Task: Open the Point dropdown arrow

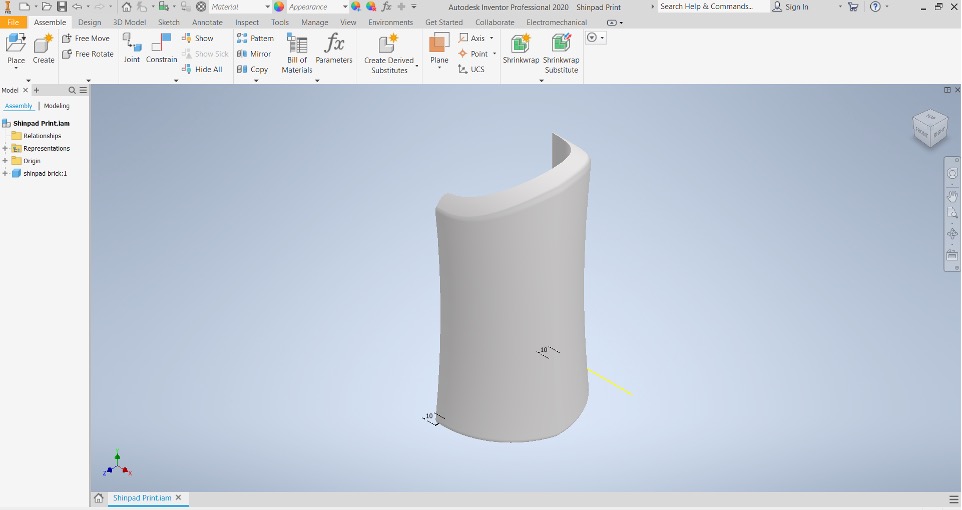Action: [x=494, y=54]
